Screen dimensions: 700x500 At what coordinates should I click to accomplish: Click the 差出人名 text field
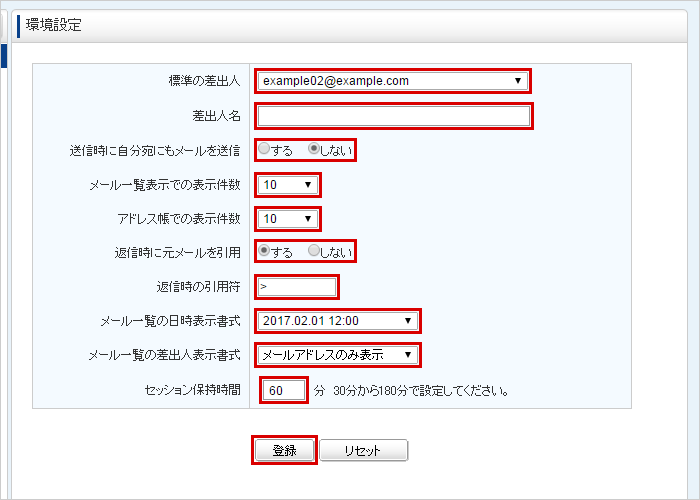(x=394, y=117)
